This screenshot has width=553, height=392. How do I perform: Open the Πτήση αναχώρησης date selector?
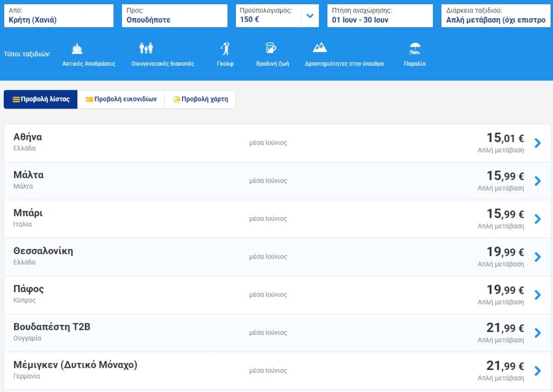pos(380,16)
